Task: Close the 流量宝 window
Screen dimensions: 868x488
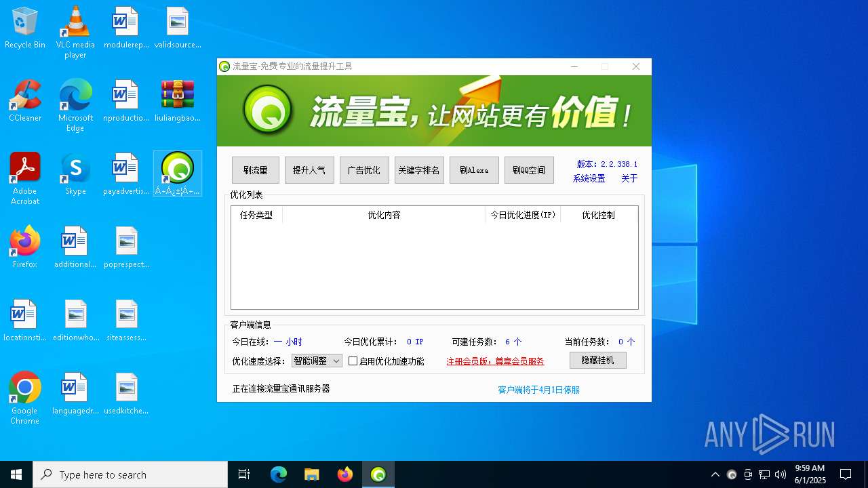Action: 635,66
